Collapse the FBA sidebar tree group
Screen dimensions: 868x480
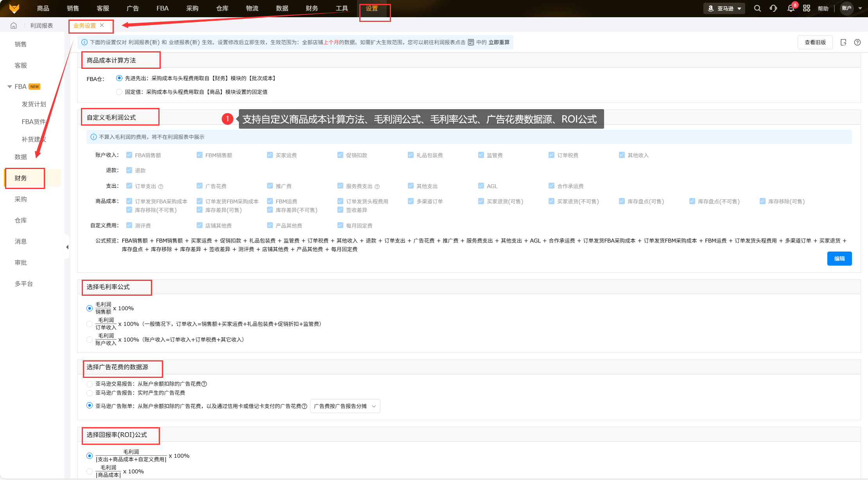click(x=10, y=86)
